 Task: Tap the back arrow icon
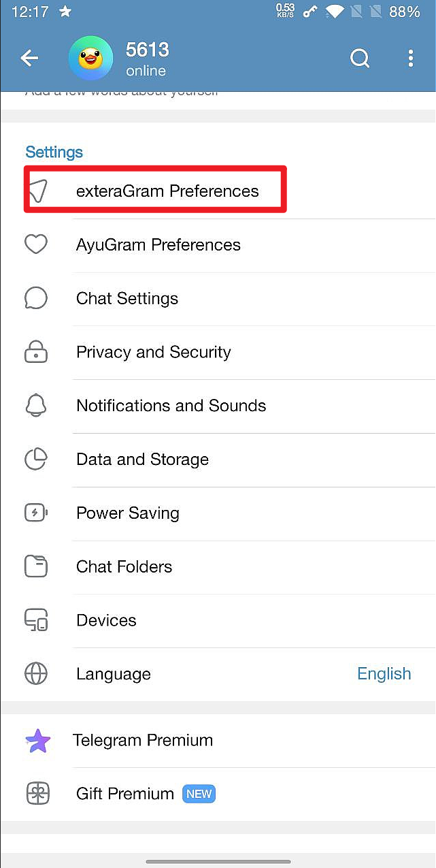click(29, 59)
